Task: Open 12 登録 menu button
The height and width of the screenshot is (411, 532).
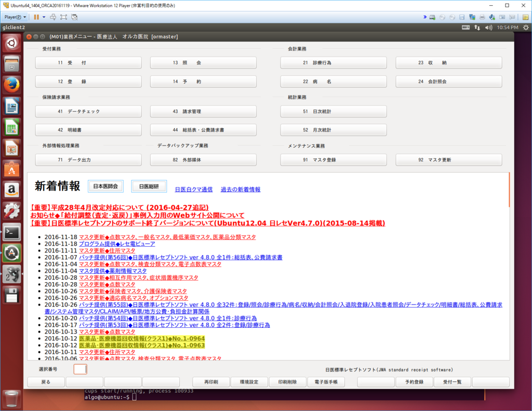Action: (x=88, y=82)
